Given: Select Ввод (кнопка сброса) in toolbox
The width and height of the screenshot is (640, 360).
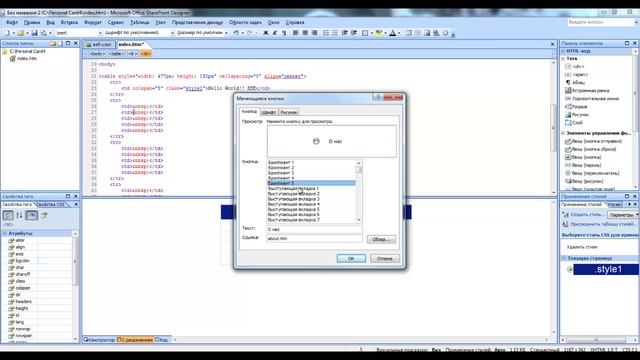Looking at the screenshot, I should tap(591, 149).
